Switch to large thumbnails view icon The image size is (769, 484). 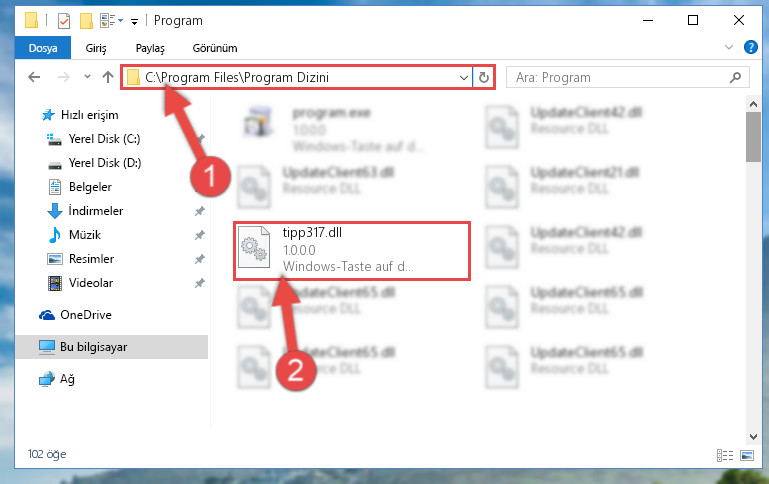click(747, 456)
